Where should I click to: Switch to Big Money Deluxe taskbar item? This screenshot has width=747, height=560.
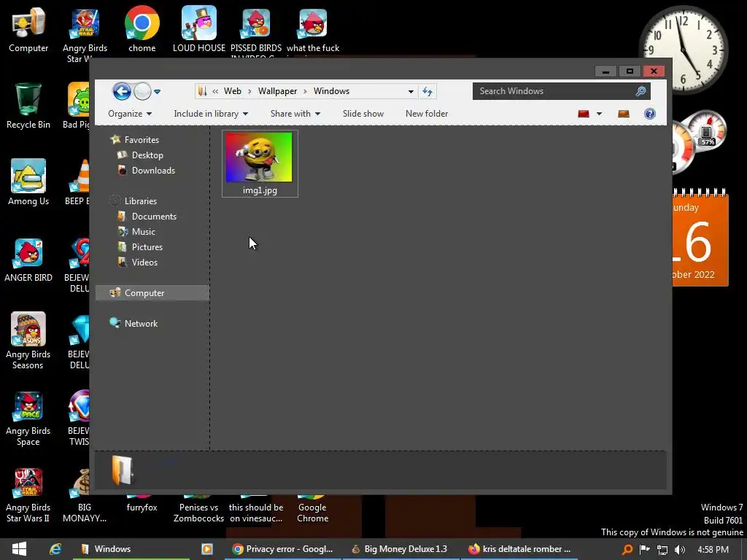(401, 549)
